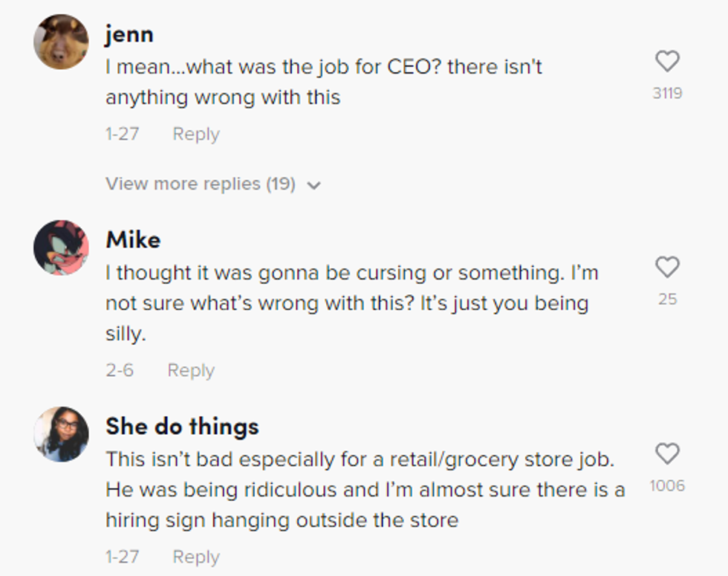728x576 pixels.
Task: Reply to She do things' comment
Action: point(196,557)
